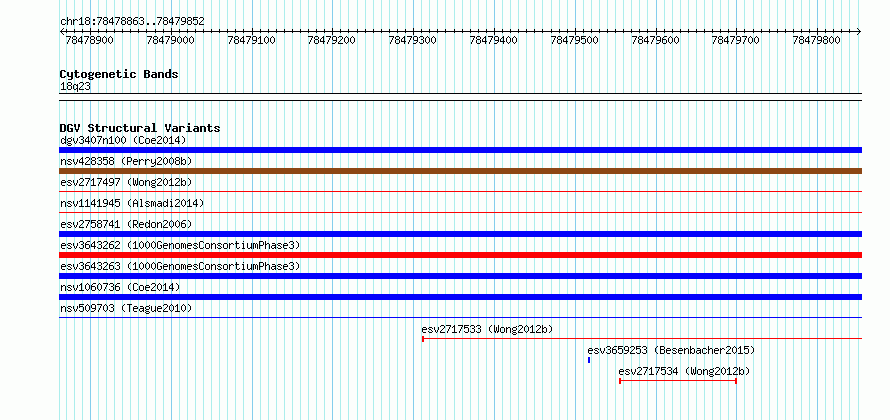The width and height of the screenshot is (890, 420).
Task: Select the esv2758741 (Redon2006) label
Action: (x=126, y=224)
